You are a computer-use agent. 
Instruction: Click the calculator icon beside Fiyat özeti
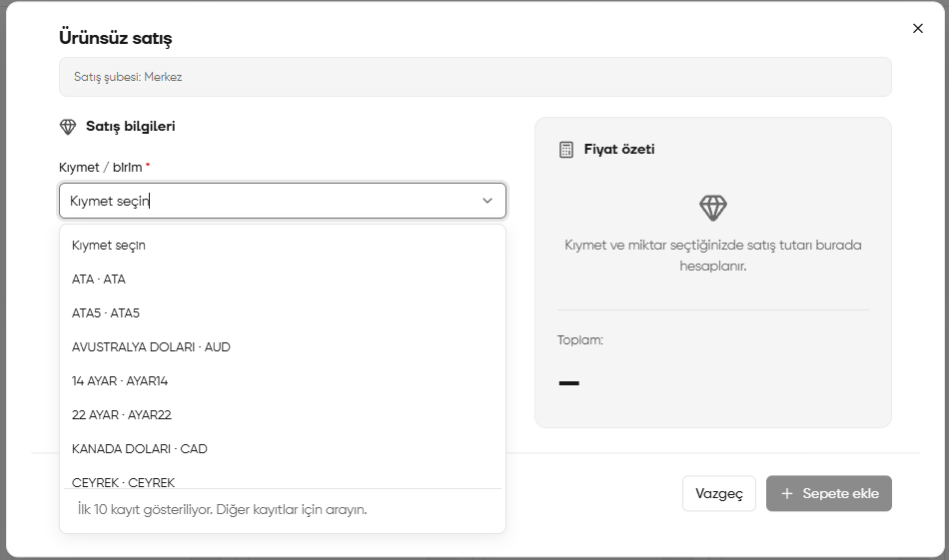click(x=565, y=150)
